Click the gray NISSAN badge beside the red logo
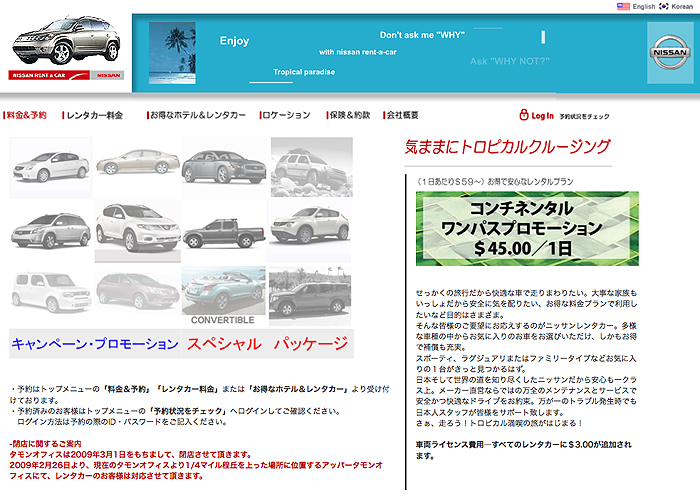 coord(108,75)
